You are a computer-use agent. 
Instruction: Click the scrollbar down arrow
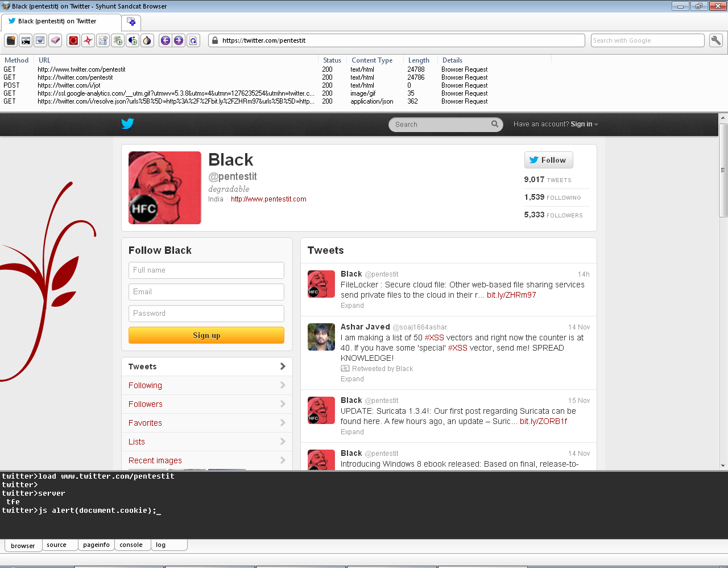(x=723, y=466)
